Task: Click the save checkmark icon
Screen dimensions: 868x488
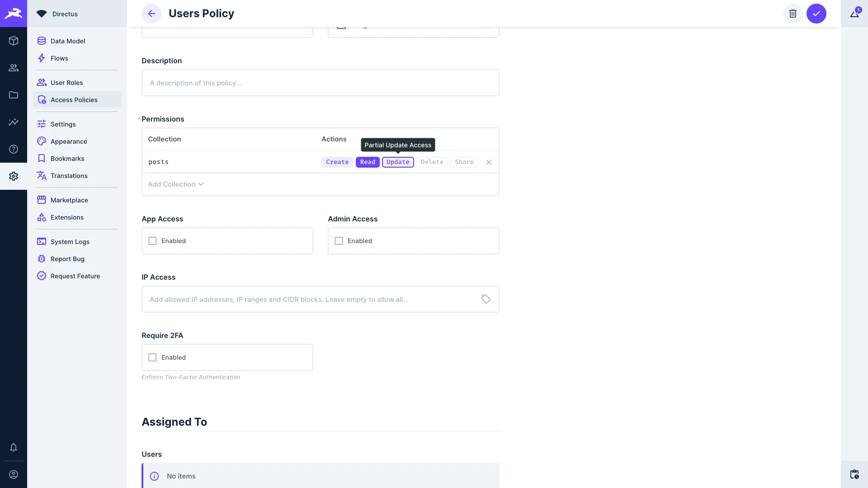Action: [x=816, y=13]
